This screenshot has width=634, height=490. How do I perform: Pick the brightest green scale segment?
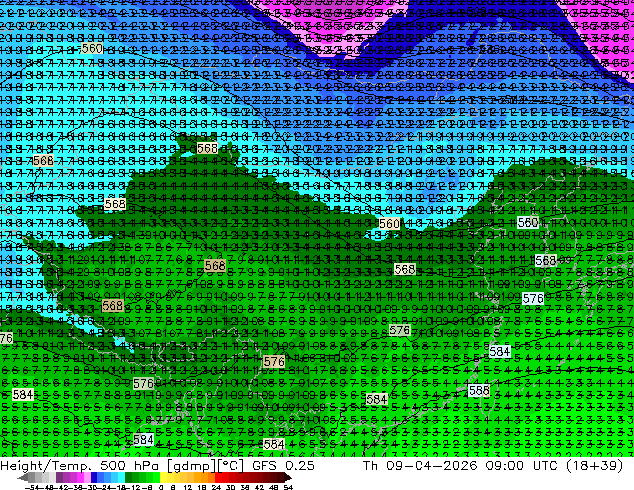click(156, 477)
